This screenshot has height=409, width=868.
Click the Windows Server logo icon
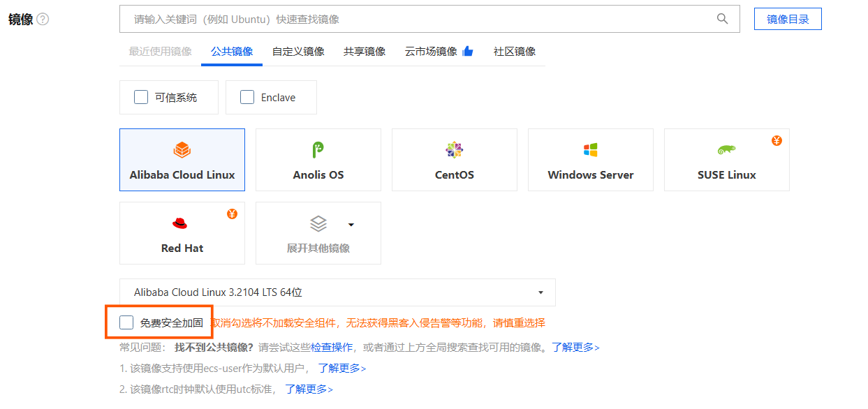(591, 149)
